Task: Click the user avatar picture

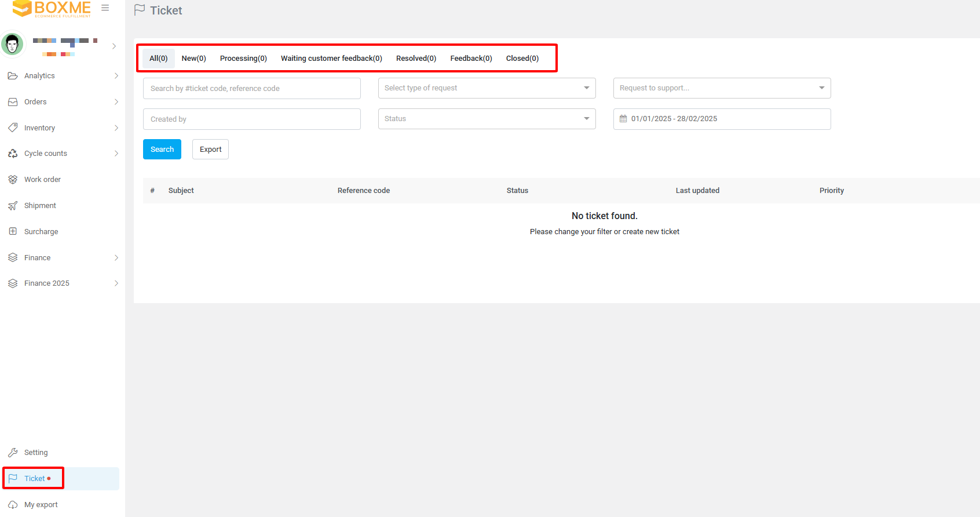Action: pyautogui.click(x=12, y=44)
